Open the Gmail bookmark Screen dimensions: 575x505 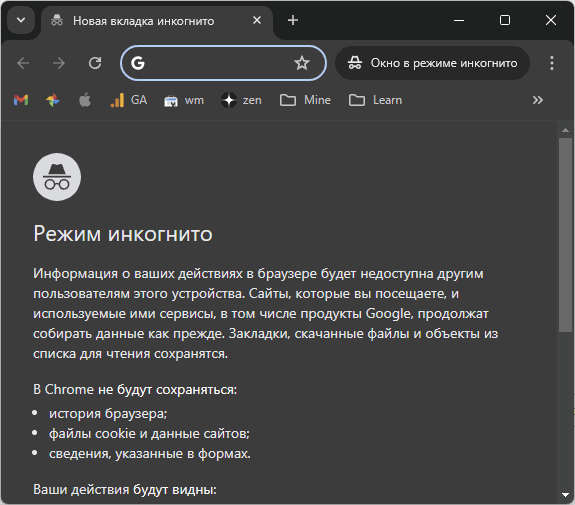[x=21, y=100]
